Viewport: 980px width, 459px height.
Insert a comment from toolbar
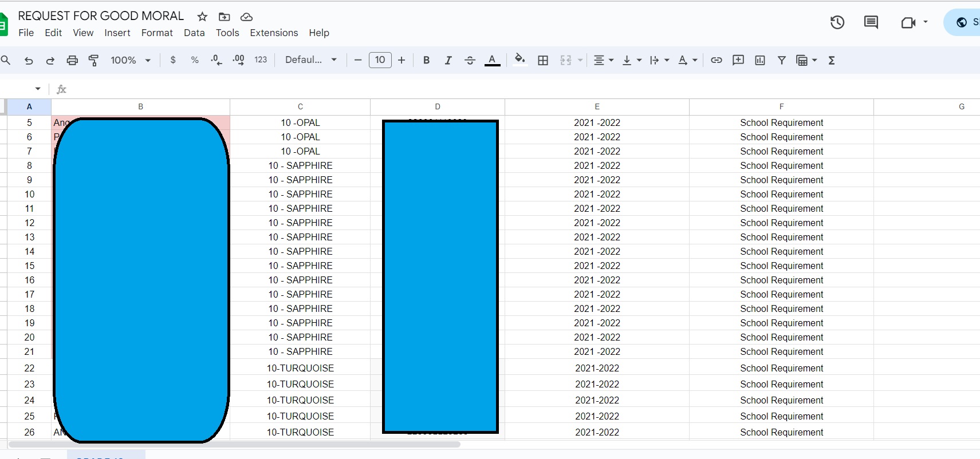pos(738,60)
